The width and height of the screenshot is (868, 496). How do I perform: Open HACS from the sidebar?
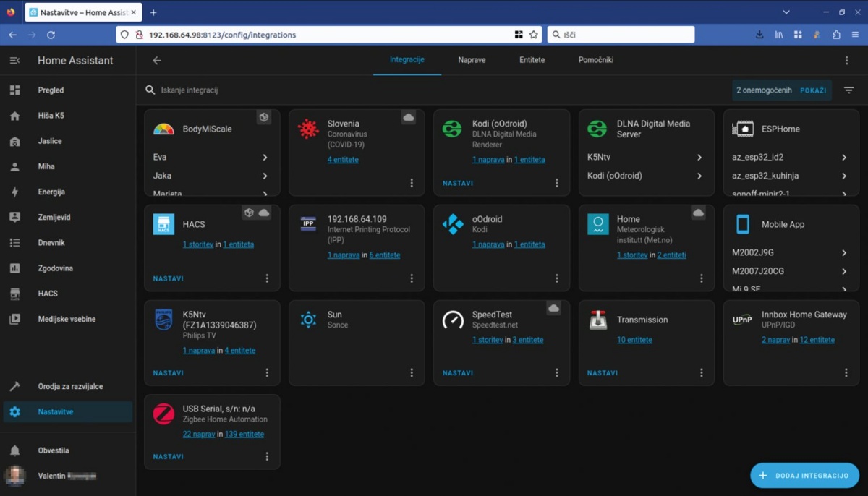(x=68, y=294)
